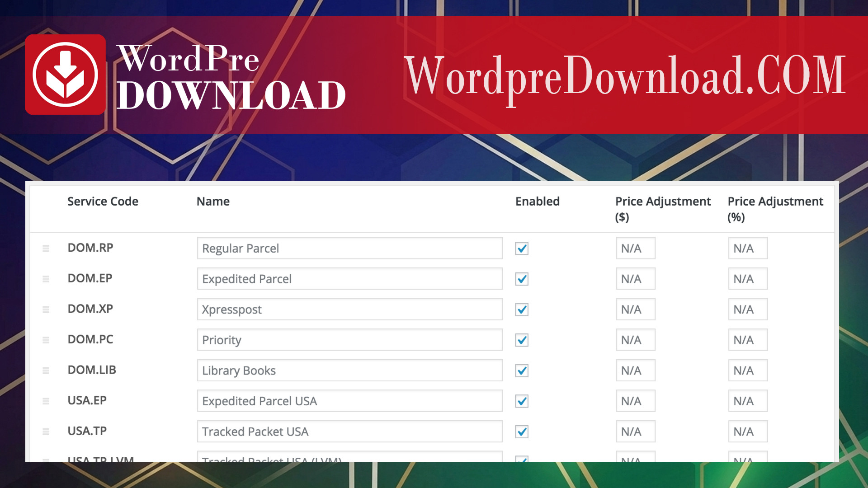Set percent price adjustment for DOM.LIB
The height and width of the screenshot is (488, 868).
point(748,370)
